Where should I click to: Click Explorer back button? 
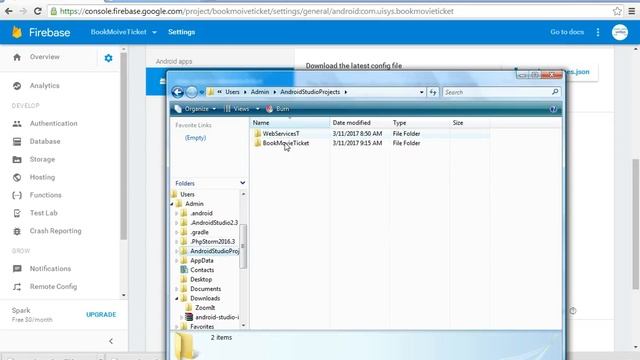178,92
